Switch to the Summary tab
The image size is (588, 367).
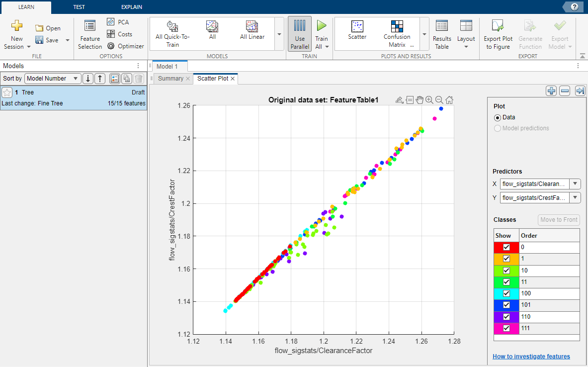pos(170,79)
